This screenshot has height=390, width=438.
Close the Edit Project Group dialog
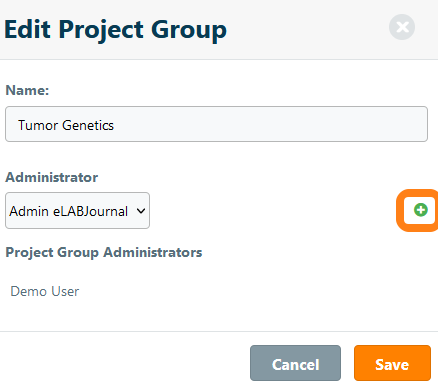402,27
